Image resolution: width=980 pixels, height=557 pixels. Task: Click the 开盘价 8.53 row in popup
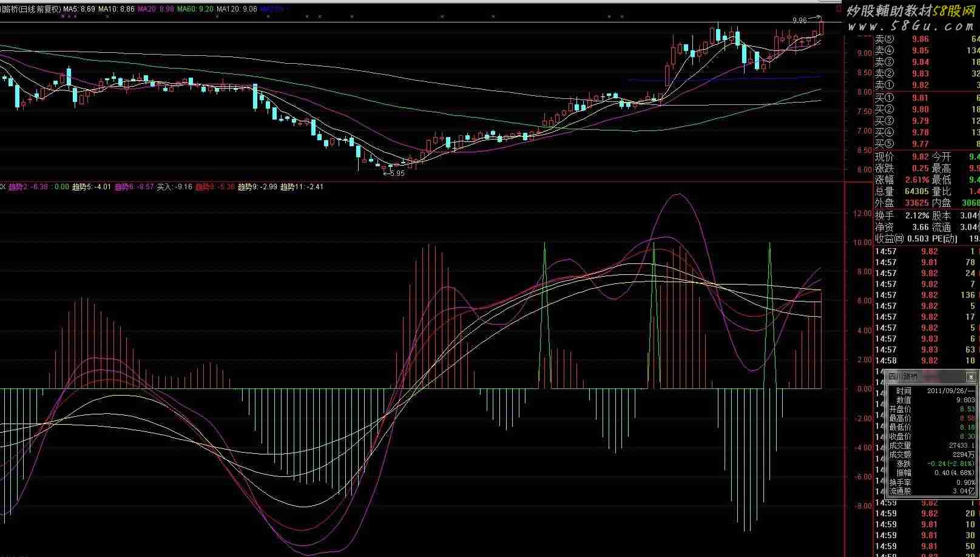(931, 409)
